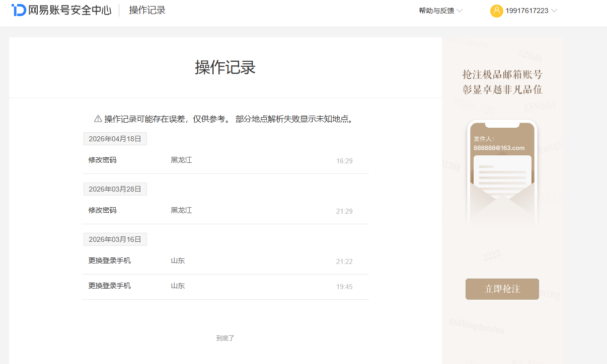This screenshot has width=607, height=364.
Task: Click 修改密码 entry at 21:29
Action: [102, 210]
